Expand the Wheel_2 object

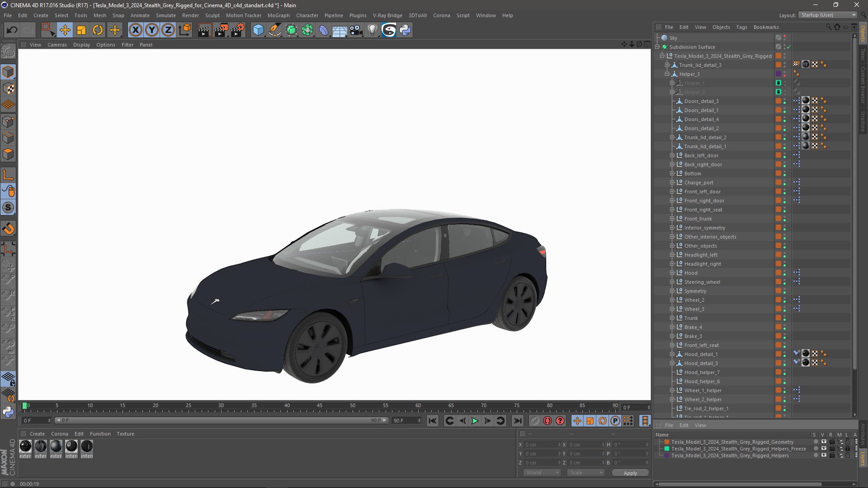[x=672, y=300]
